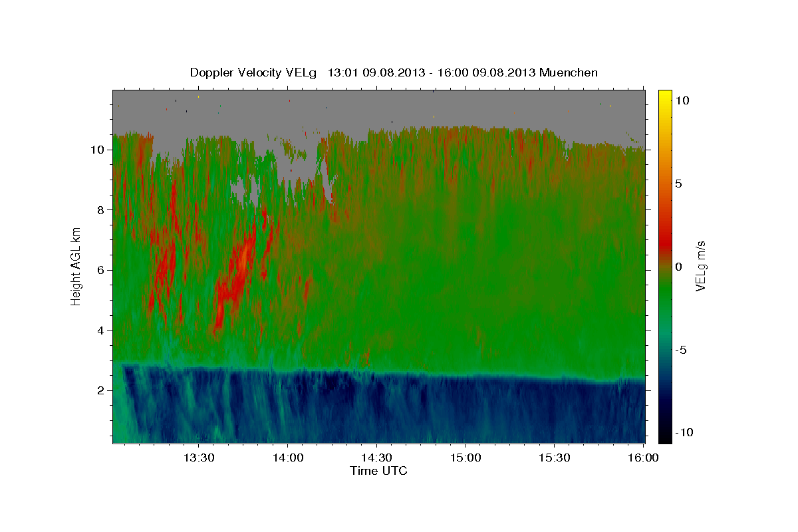This screenshot has height=532, width=798.
Task: Click the "Height AGL km" axis title
Action: pos(76,266)
